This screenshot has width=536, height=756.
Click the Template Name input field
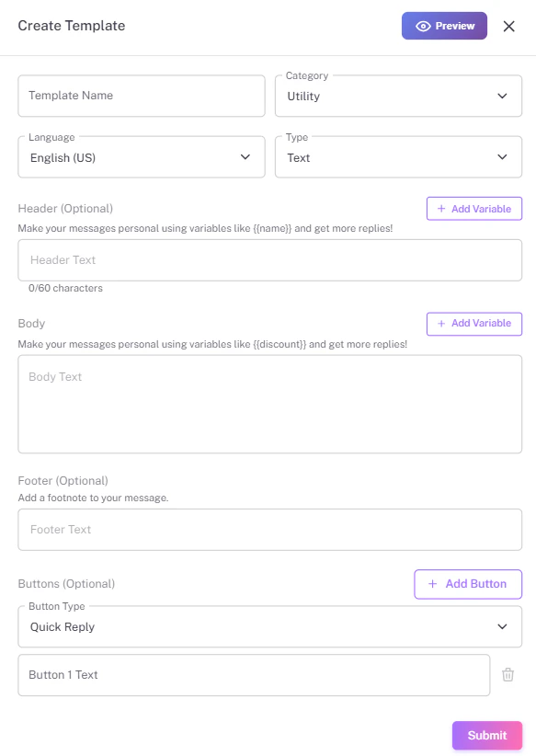coord(142,96)
